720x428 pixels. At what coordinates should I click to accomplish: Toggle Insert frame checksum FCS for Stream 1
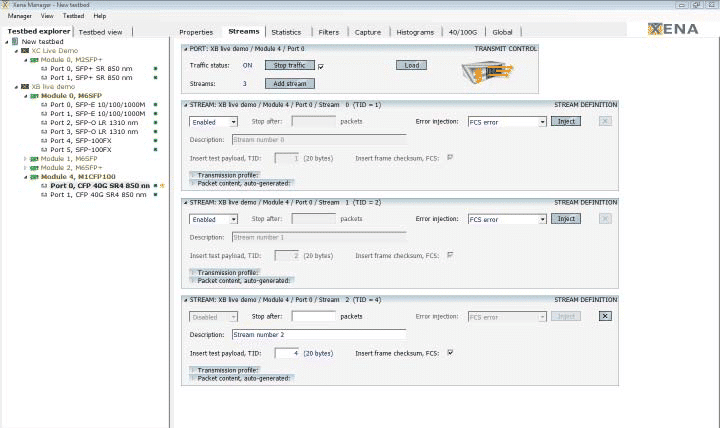(450, 255)
